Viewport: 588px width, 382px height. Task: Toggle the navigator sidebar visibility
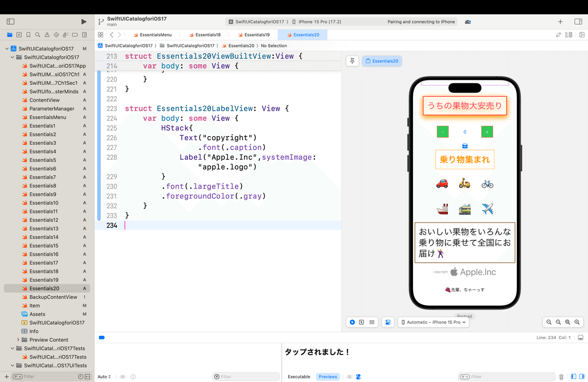pos(10,22)
